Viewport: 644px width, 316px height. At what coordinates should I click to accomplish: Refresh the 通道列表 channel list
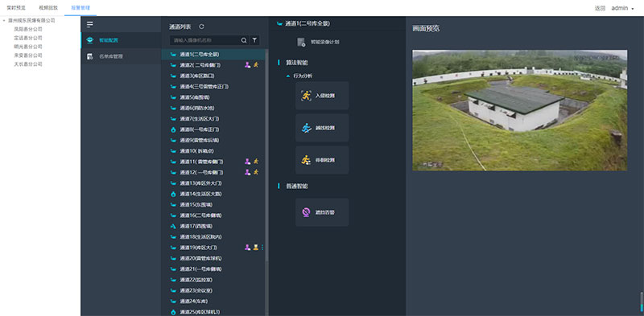tap(201, 27)
